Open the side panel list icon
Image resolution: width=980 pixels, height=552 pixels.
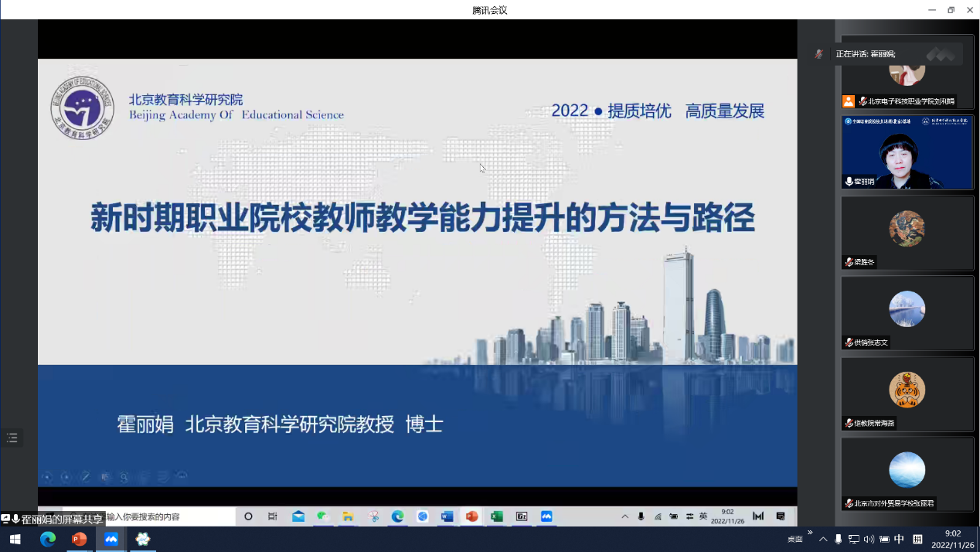pyautogui.click(x=12, y=438)
